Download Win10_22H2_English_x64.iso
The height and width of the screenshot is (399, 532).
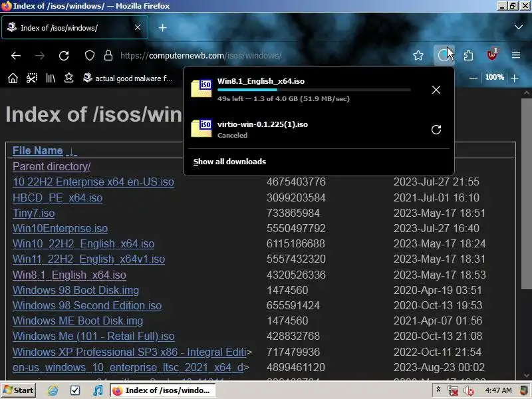[84, 243]
